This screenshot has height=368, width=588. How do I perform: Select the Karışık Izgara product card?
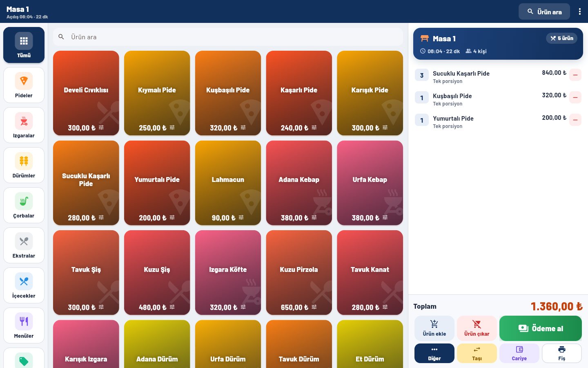point(86,344)
